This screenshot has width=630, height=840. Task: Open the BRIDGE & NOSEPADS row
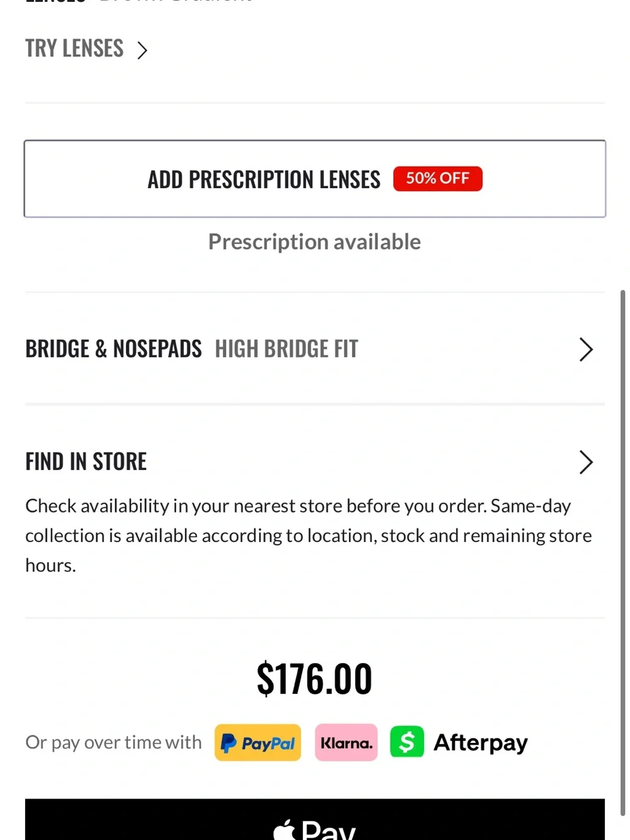coord(315,348)
